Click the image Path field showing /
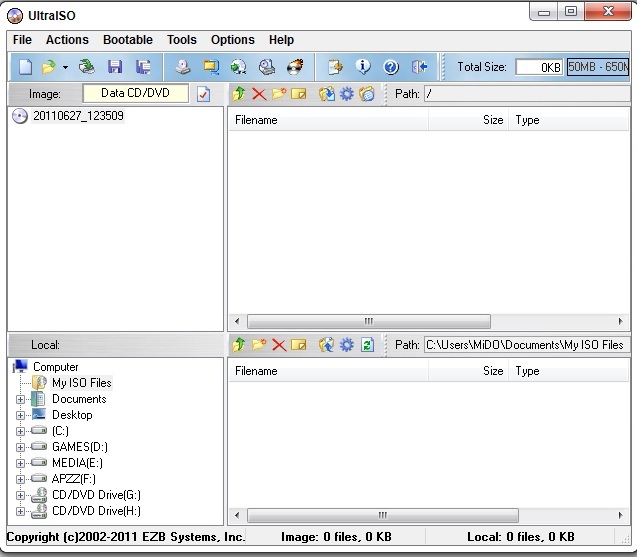 527,94
